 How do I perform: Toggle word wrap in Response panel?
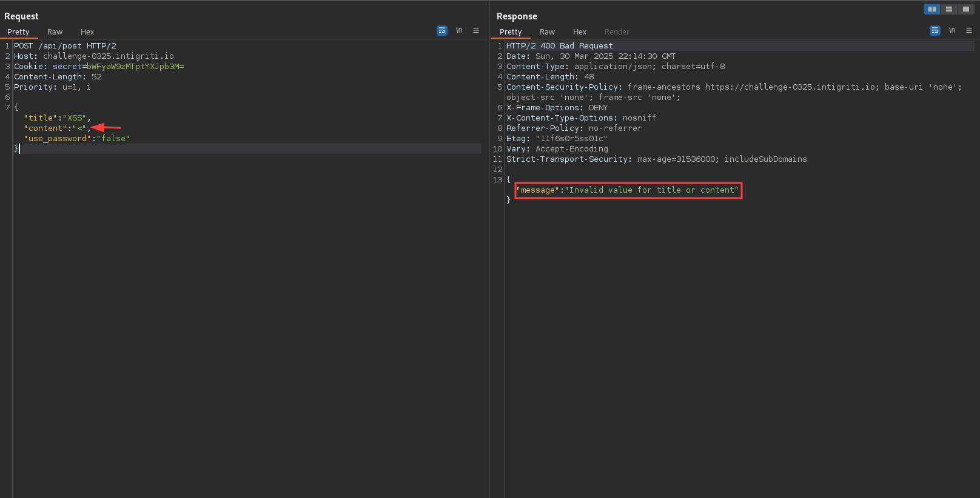pyautogui.click(x=935, y=30)
